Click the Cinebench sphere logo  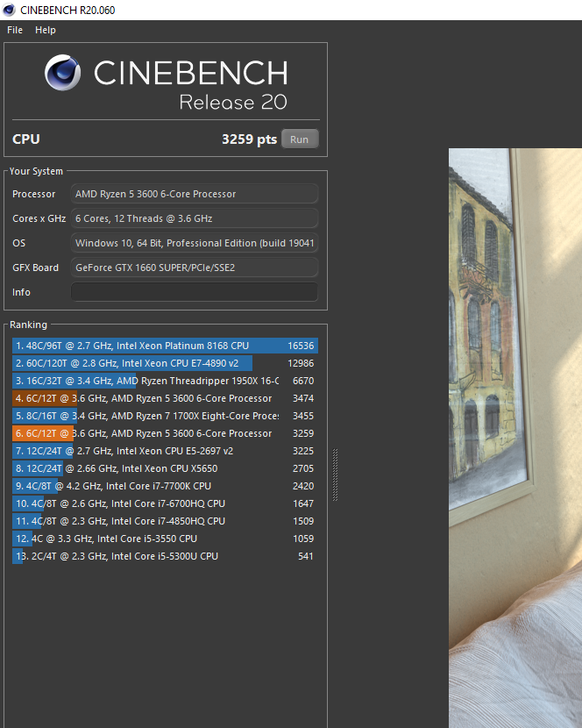click(x=62, y=73)
